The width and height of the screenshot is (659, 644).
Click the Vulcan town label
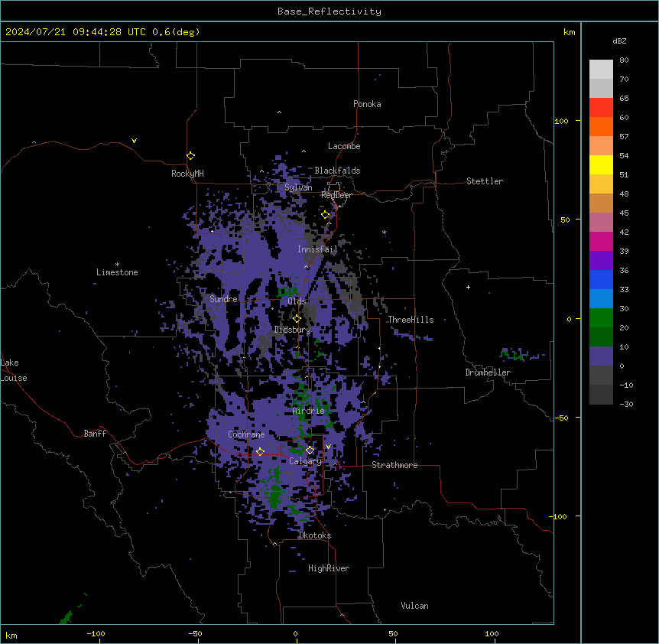click(x=414, y=606)
